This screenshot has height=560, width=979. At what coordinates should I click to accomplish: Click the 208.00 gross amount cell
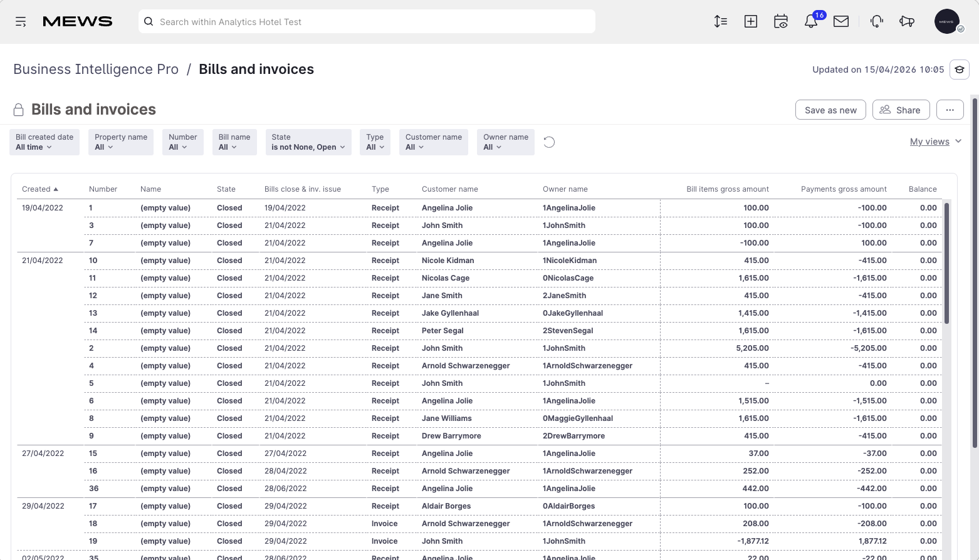(756, 524)
